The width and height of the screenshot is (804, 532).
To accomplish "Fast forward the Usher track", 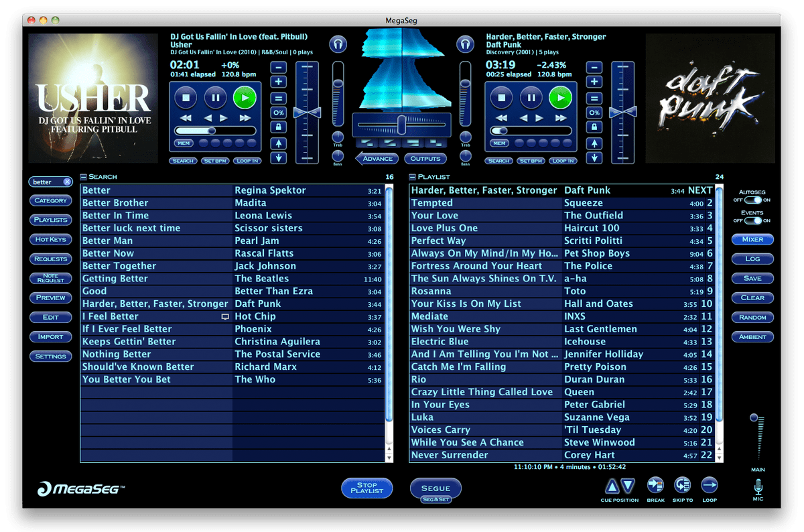I will pyautogui.click(x=245, y=118).
